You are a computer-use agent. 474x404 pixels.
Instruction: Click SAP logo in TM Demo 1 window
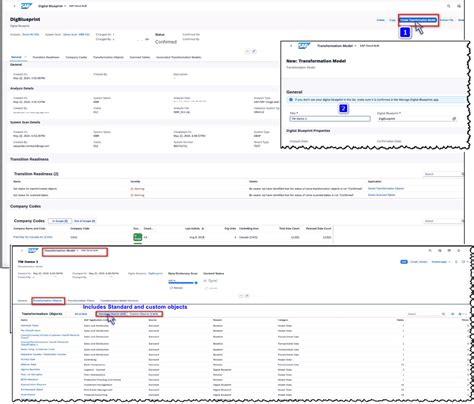click(x=33, y=250)
